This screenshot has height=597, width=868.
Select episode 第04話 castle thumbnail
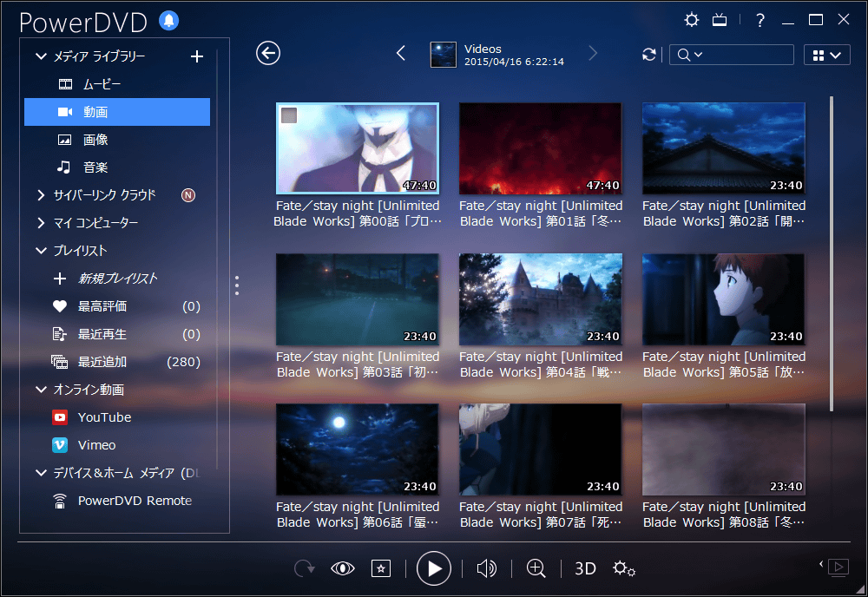(x=540, y=299)
